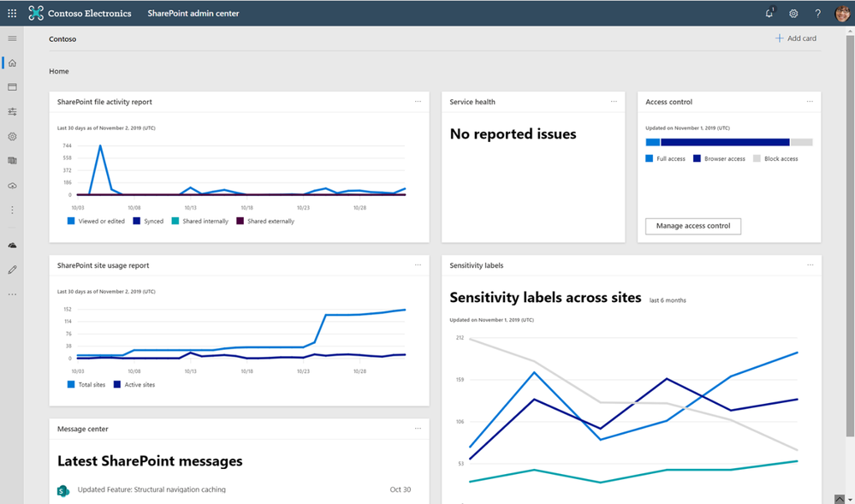Open the app launcher waffle icon
855x504 pixels.
pos(12,13)
